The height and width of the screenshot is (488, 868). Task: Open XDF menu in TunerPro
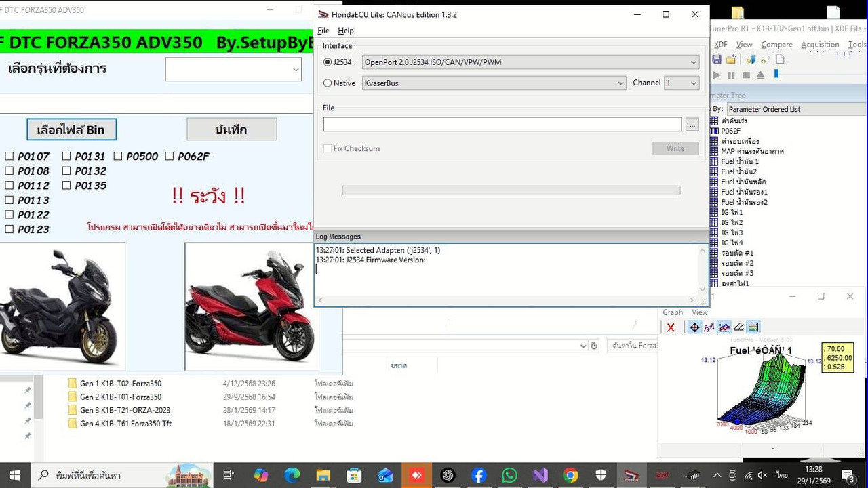click(721, 45)
